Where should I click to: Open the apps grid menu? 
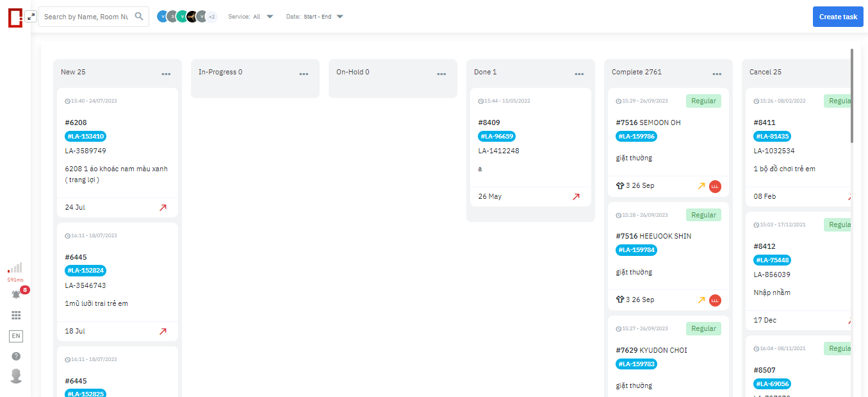pos(16,315)
